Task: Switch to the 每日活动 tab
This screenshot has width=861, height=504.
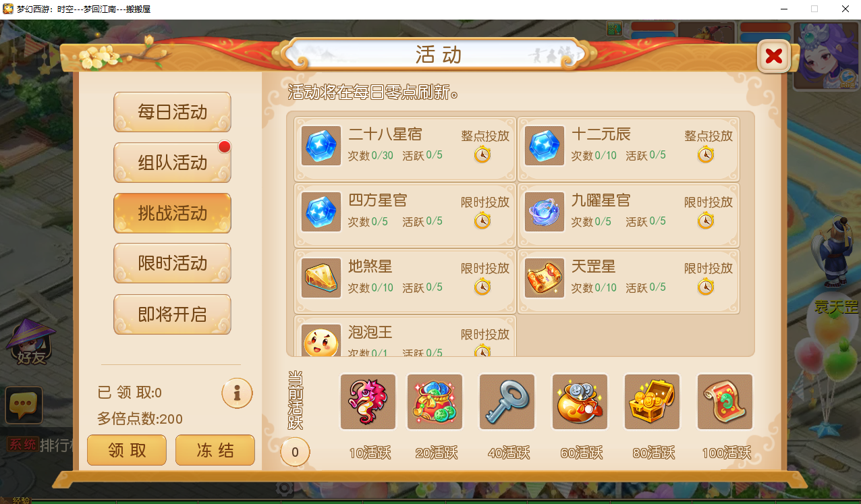Action: (x=172, y=112)
